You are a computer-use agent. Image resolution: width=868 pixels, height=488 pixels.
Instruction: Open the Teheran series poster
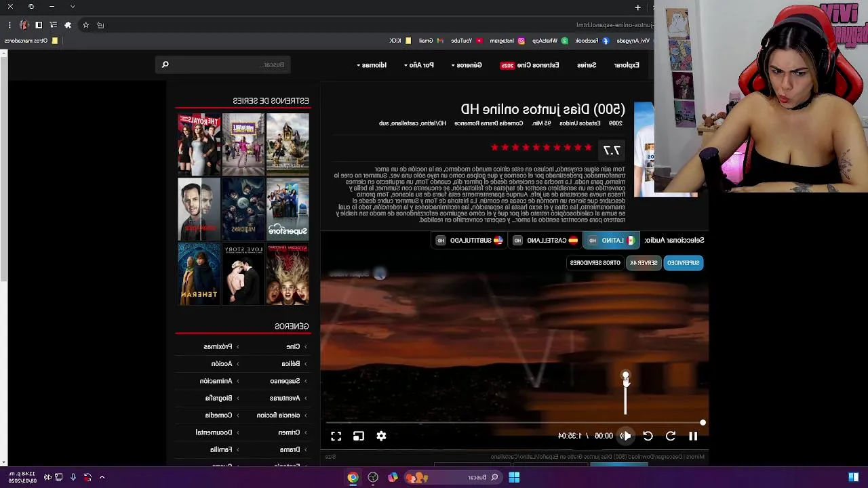[199, 274]
